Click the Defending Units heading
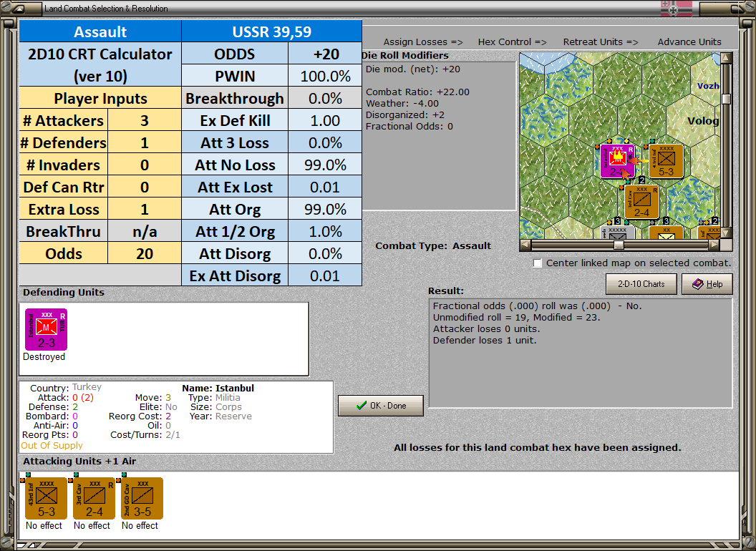Viewport: 756px width, 551px height. pyautogui.click(x=64, y=292)
